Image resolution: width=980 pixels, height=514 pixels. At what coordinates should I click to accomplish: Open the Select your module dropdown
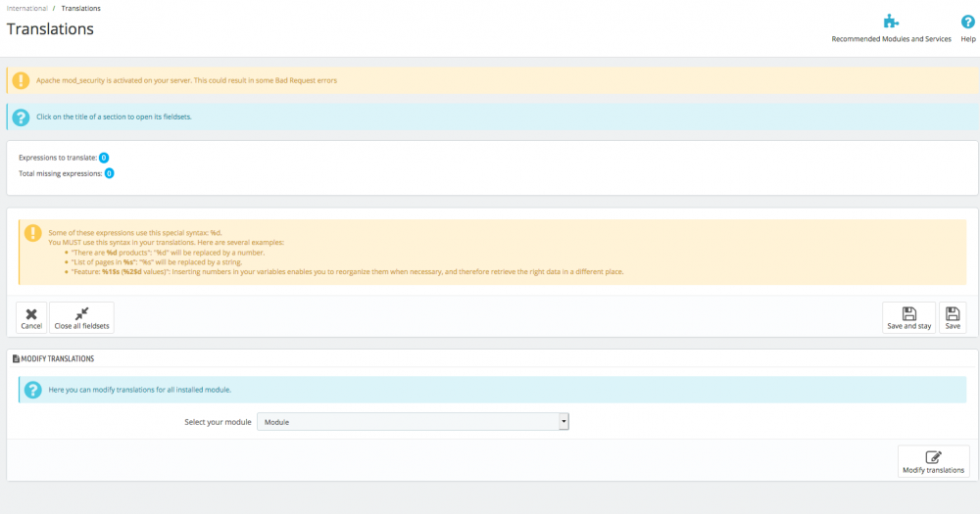[x=413, y=422]
